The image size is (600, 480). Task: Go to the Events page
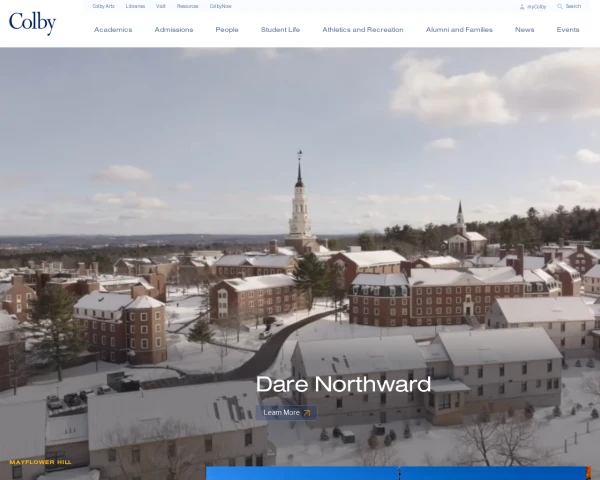click(x=568, y=30)
